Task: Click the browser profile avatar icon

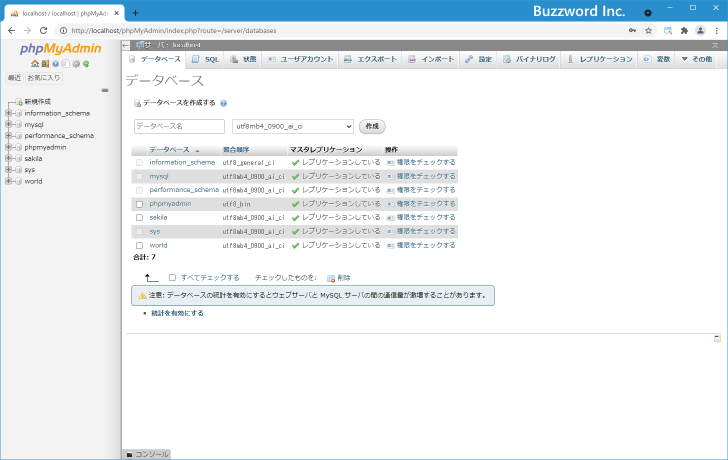Action: [700, 31]
